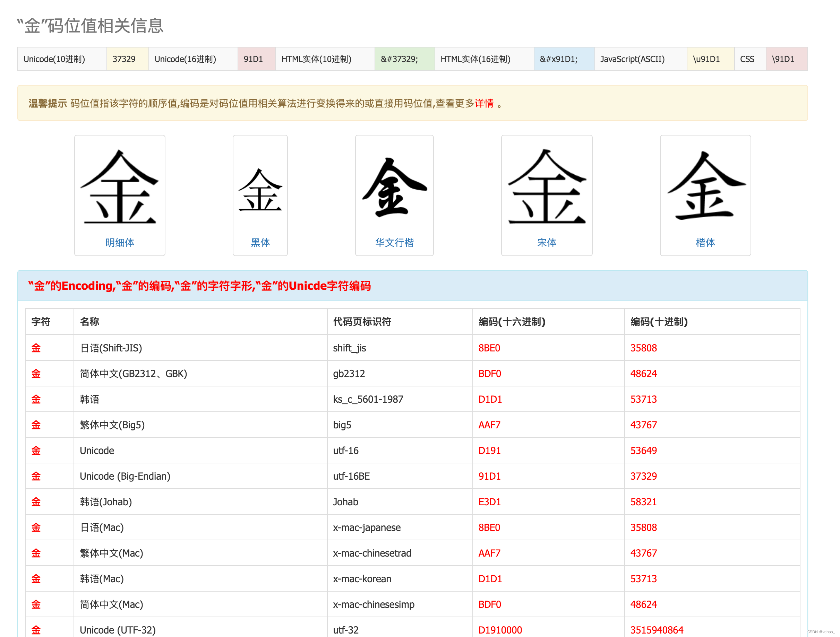Select hex code D1910000 in the utf-32 row
This screenshot has width=840, height=637.
[x=500, y=630]
